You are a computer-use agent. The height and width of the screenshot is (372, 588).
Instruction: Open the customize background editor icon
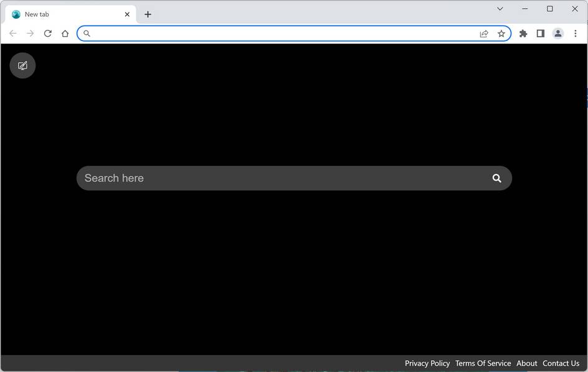[x=22, y=65]
